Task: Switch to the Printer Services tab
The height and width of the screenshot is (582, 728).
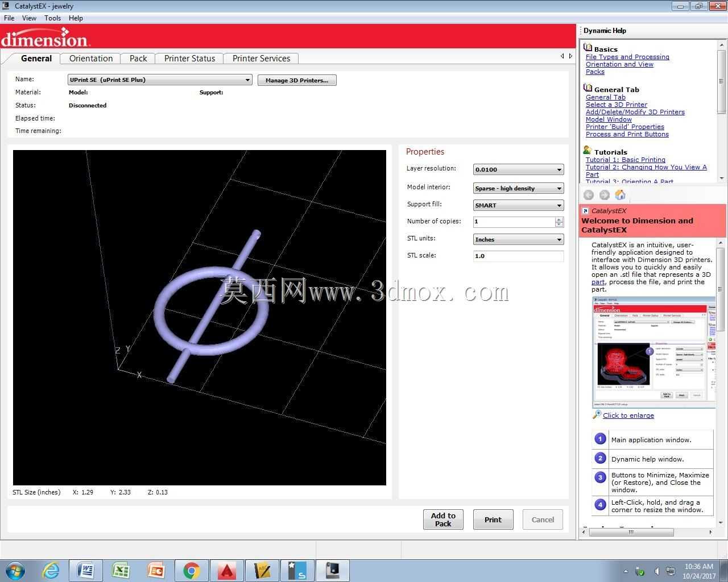Action: (x=261, y=59)
